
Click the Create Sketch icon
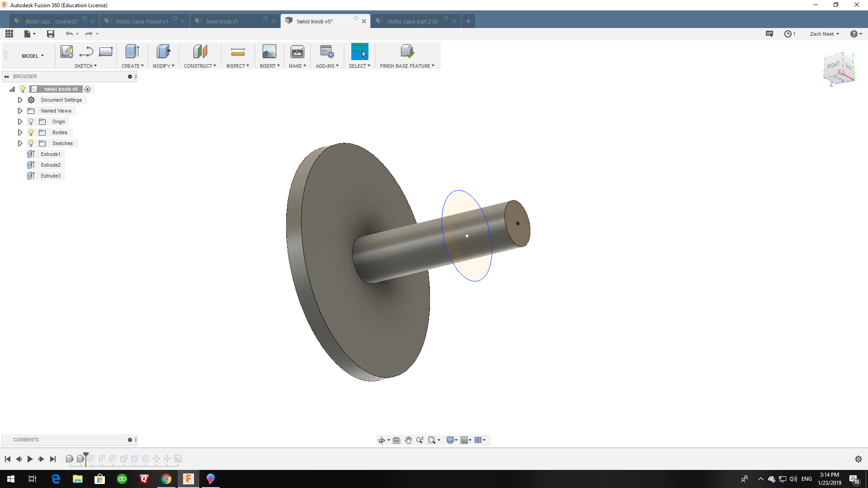coord(66,52)
